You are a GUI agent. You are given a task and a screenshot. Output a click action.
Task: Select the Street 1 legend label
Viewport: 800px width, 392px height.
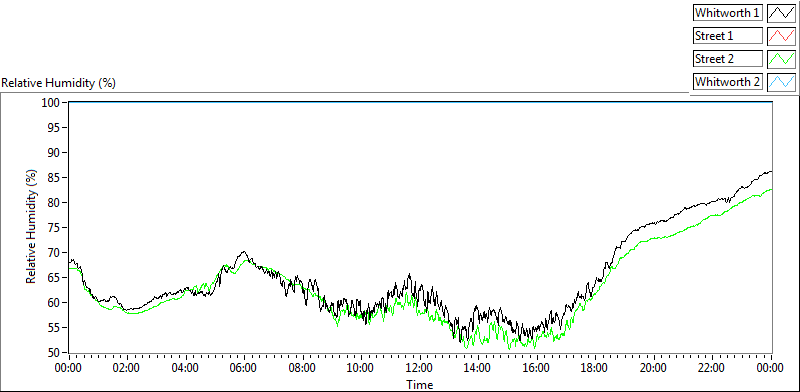(728, 36)
